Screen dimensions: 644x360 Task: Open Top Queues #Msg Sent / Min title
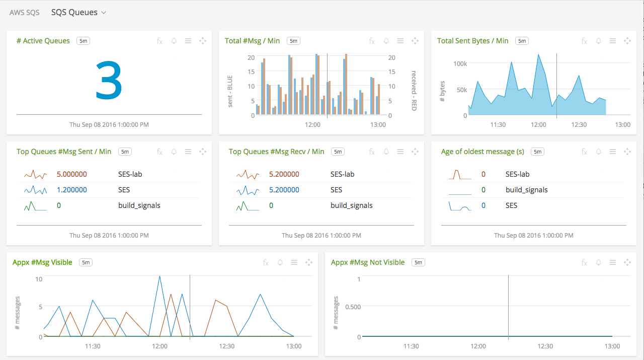pos(64,152)
